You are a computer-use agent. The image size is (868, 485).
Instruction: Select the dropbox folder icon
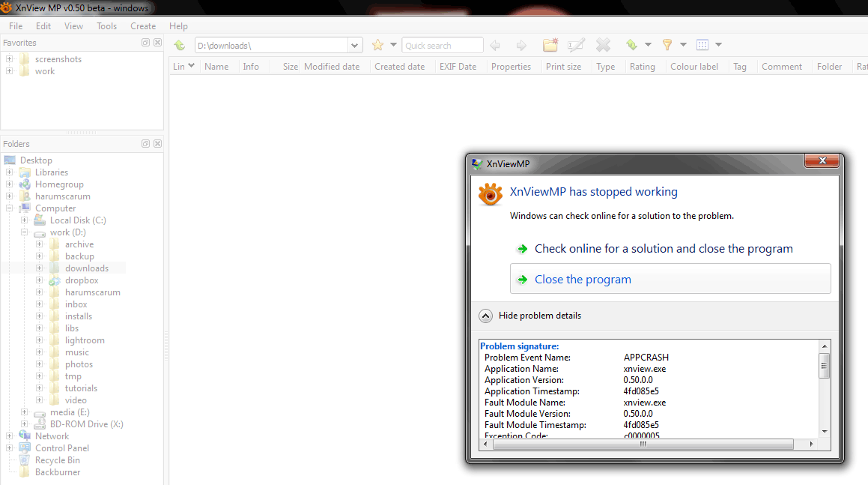tap(54, 280)
